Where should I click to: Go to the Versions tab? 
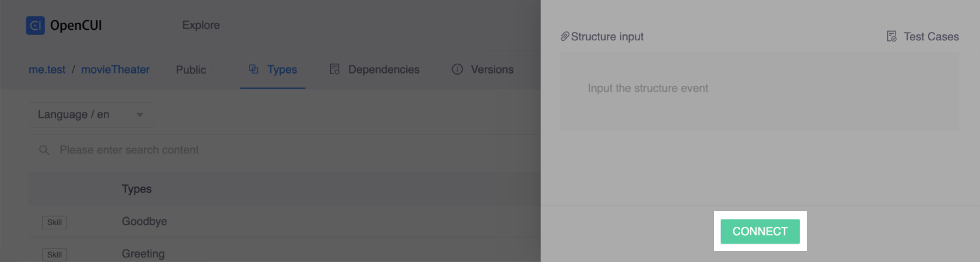(x=492, y=69)
